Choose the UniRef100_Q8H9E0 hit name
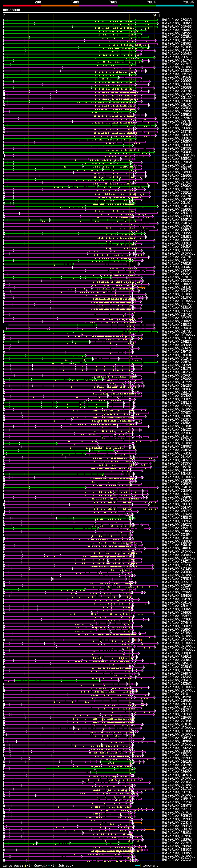Screen dimensions: 197x868 pyautogui.click(x=177, y=138)
